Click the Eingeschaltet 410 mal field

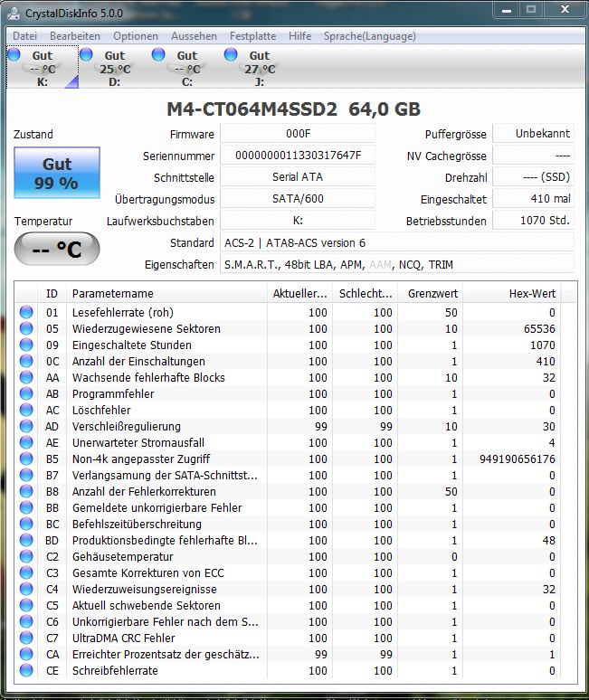pos(533,199)
